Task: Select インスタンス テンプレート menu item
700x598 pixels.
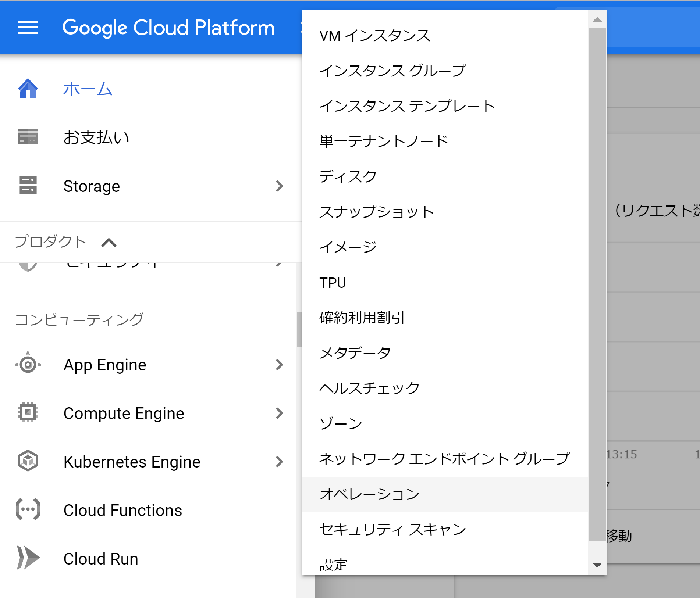Action: [x=445, y=106]
